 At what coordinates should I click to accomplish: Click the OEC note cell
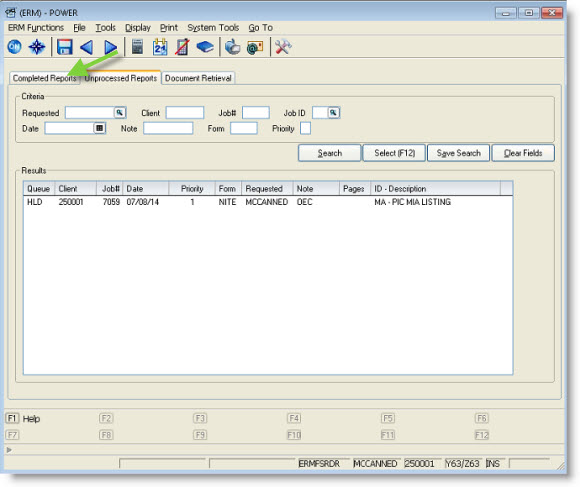(304, 202)
